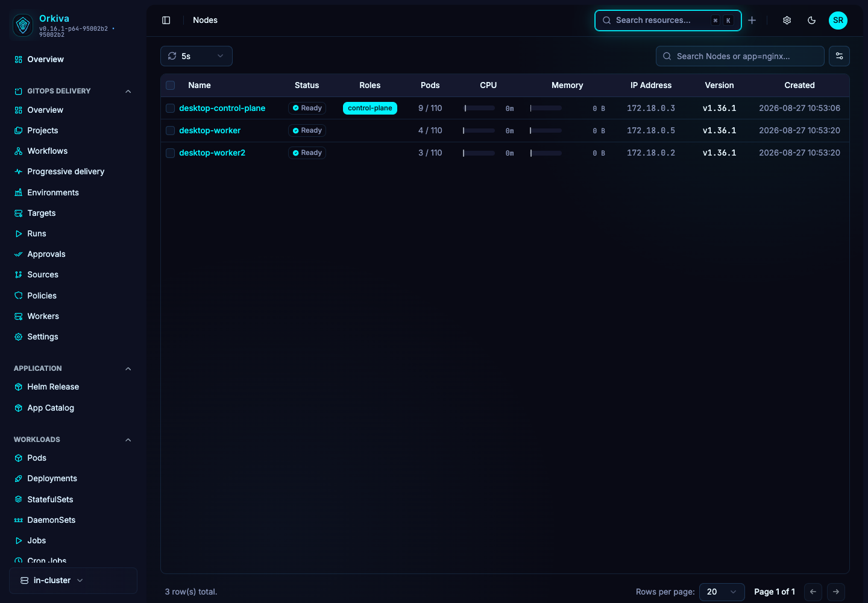Image resolution: width=868 pixels, height=603 pixels.
Task: Open Workflows in sidebar
Action: [47, 151]
